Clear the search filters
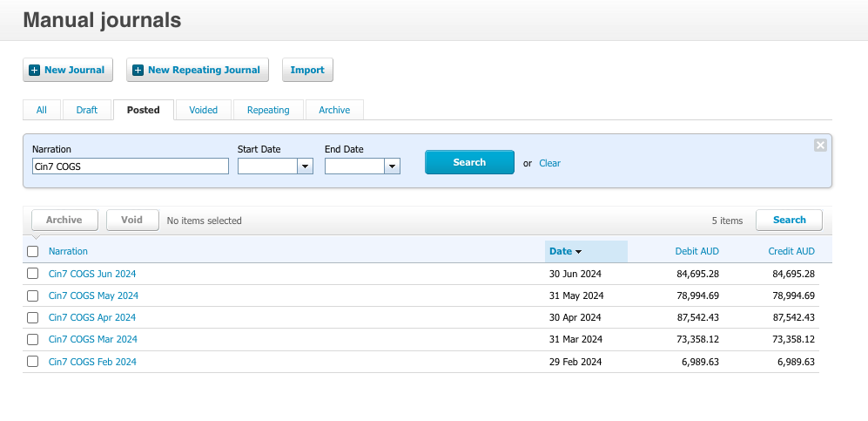Image resolution: width=868 pixels, height=421 pixels. (x=549, y=163)
